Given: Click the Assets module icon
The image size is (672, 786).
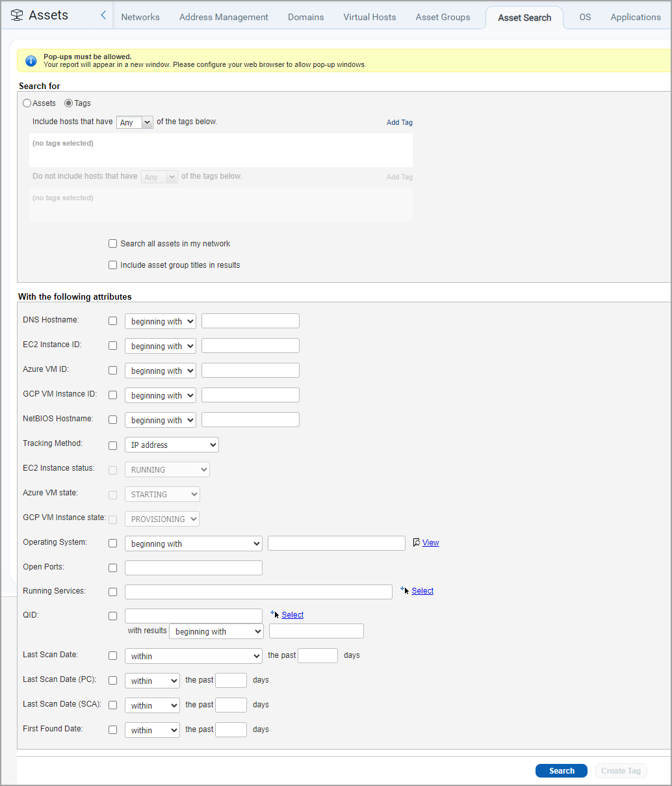Looking at the screenshot, I should [17, 14].
